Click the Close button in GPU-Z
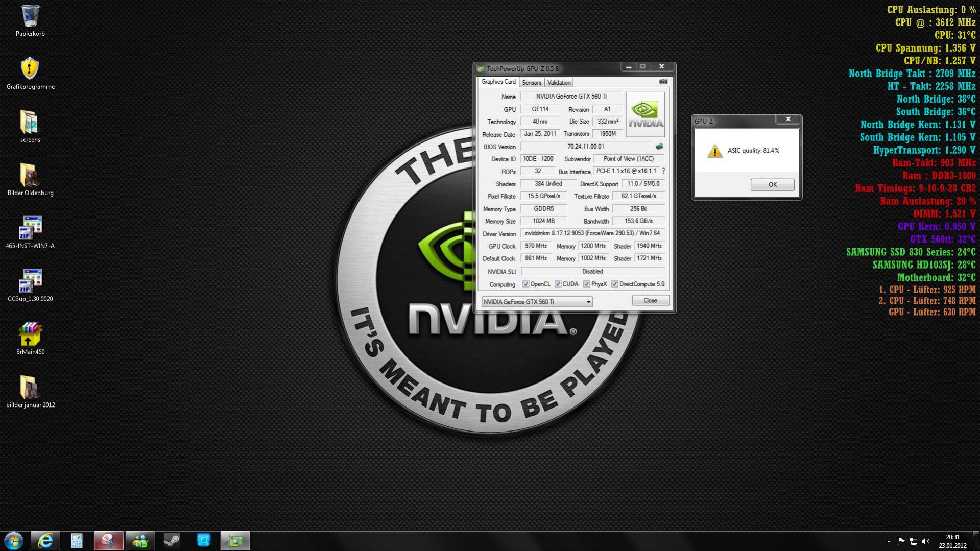980x551 pixels. coord(650,300)
